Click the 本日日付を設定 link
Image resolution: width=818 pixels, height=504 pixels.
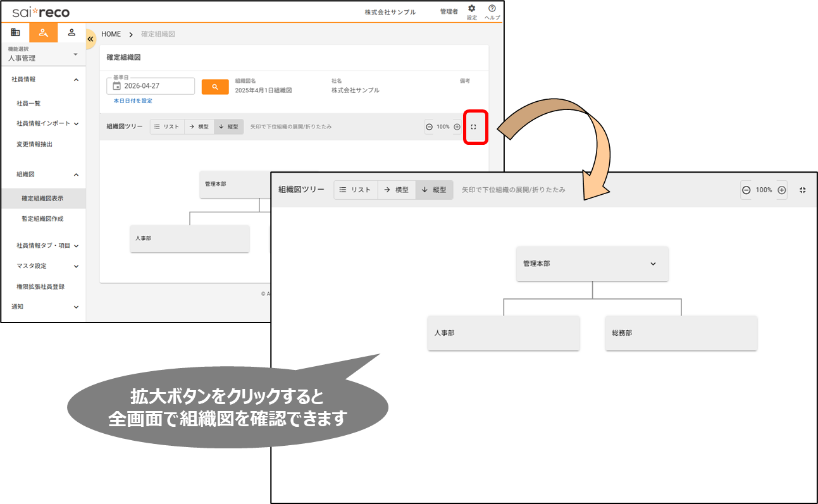click(133, 101)
